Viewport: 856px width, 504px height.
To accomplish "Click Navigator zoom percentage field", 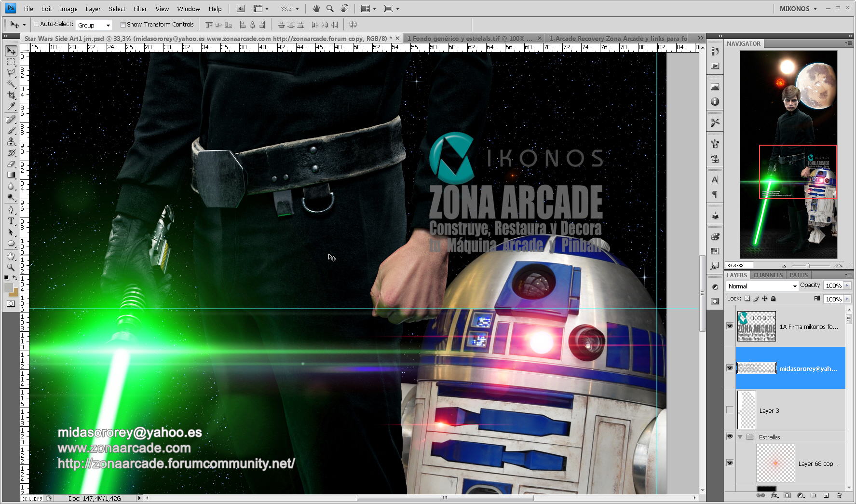I will click(739, 266).
